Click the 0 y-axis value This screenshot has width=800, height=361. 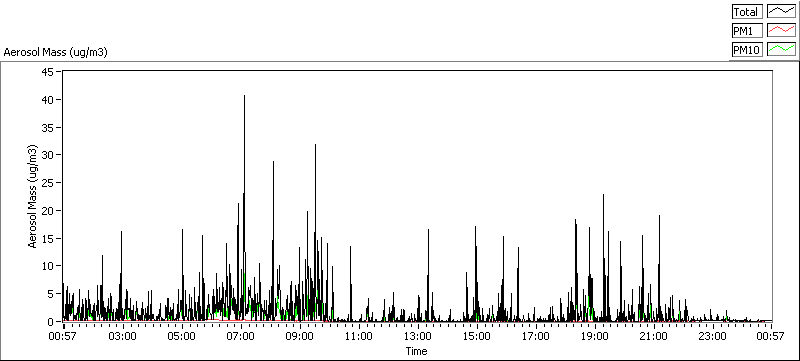tap(51, 322)
